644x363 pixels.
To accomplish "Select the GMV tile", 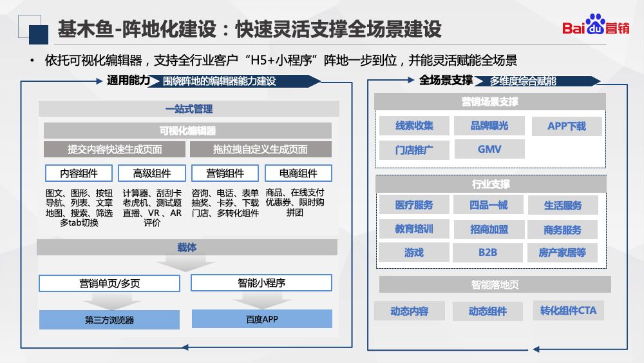I will (x=489, y=149).
